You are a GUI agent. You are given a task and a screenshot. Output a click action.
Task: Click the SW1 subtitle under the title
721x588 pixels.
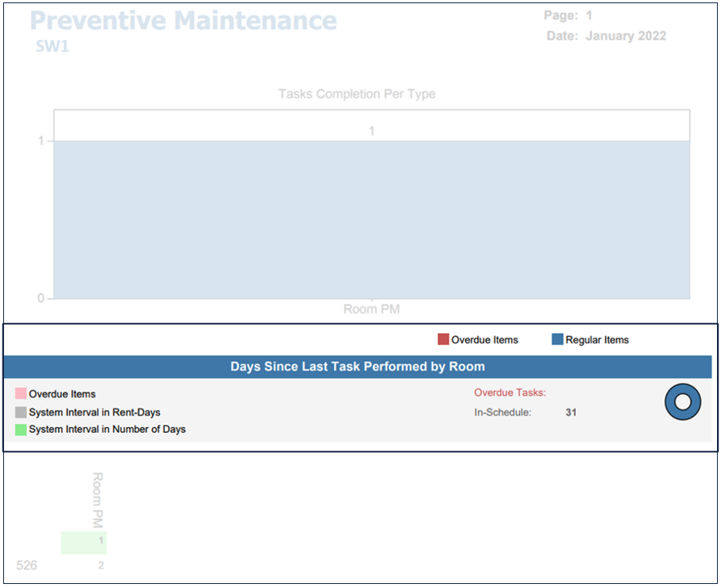tap(52, 47)
